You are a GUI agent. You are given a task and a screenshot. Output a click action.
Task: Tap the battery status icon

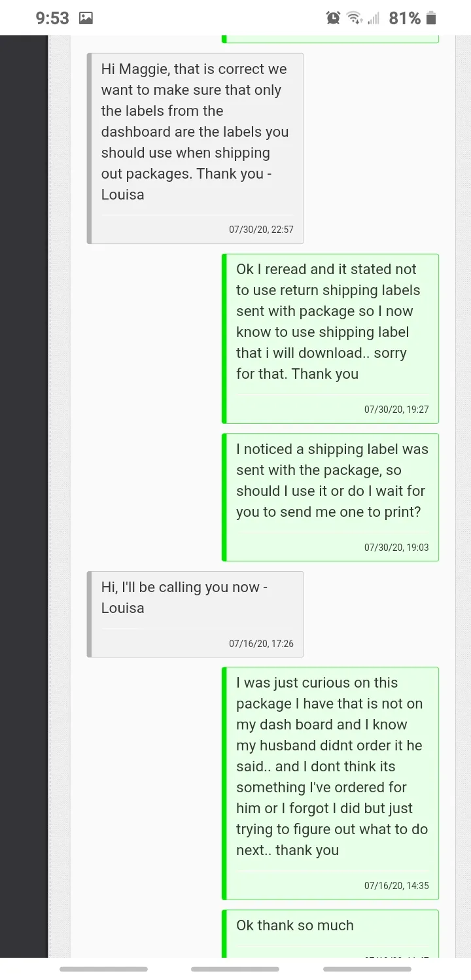point(430,18)
